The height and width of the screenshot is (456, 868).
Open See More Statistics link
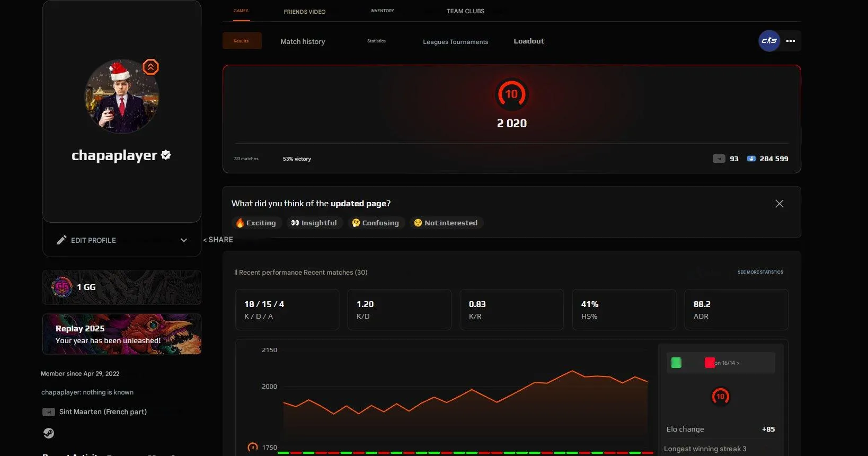click(x=760, y=272)
